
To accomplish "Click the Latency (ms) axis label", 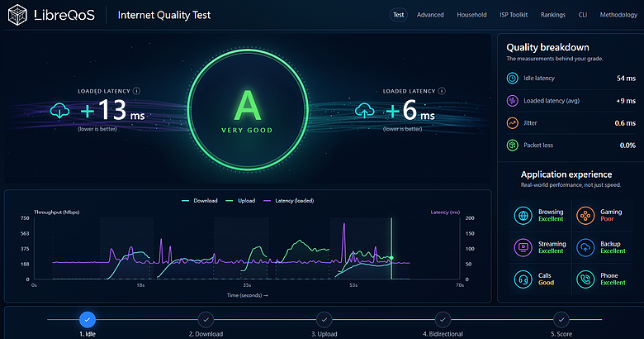I will click(445, 212).
